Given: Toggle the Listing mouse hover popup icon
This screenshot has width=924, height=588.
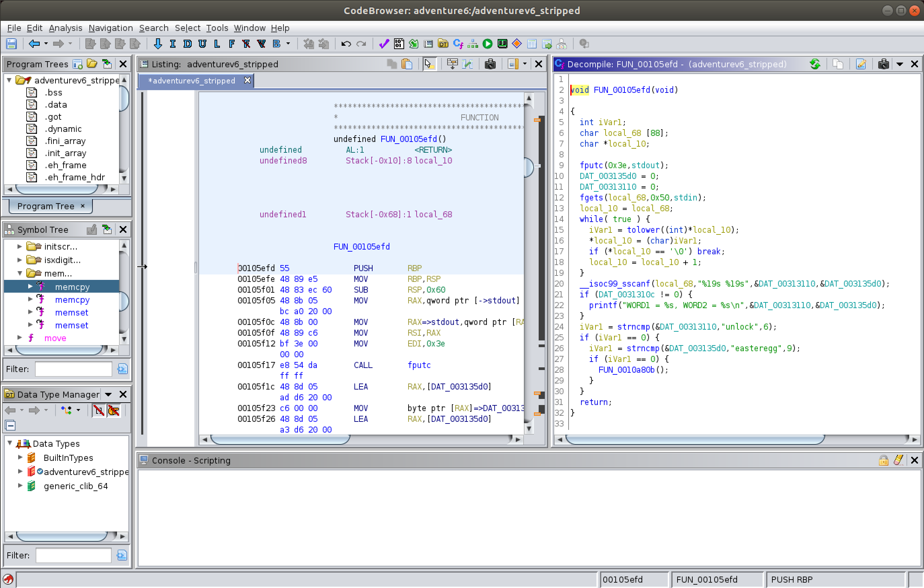Looking at the screenshot, I should (429, 64).
